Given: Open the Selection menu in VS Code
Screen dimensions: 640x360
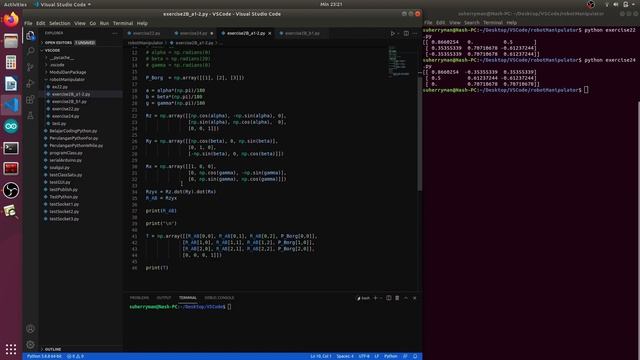Looking at the screenshot, I should pyautogui.click(x=60, y=23).
